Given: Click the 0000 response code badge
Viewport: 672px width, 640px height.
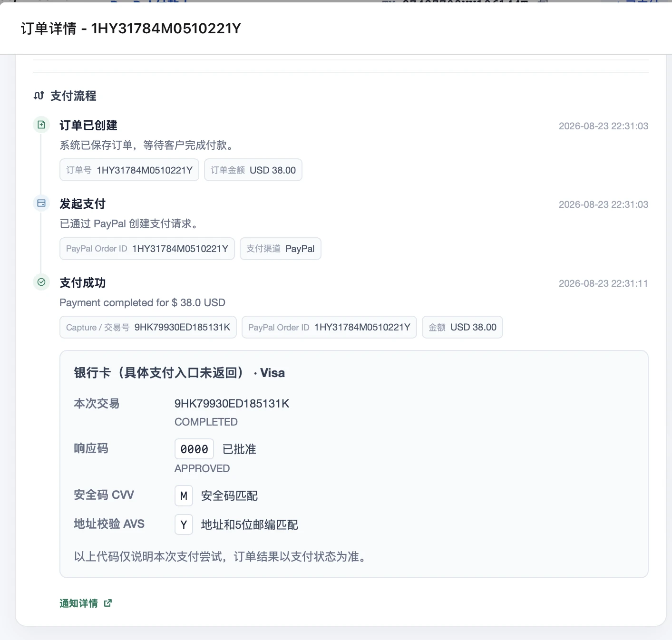Looking at the screenshot, I should coord(194,449).
